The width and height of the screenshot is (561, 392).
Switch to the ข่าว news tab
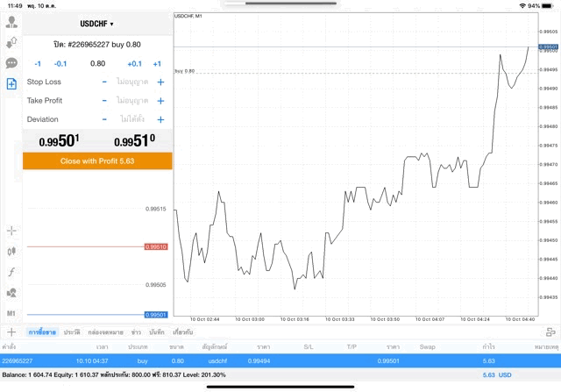click(x=136, y=332)
